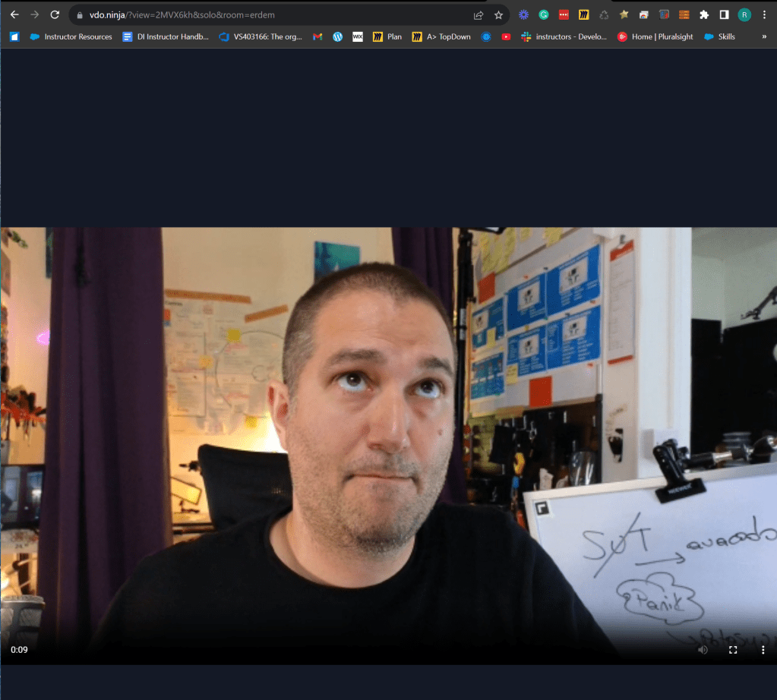
Task: Open the purple gear extension
Action: tap(524, 15)
